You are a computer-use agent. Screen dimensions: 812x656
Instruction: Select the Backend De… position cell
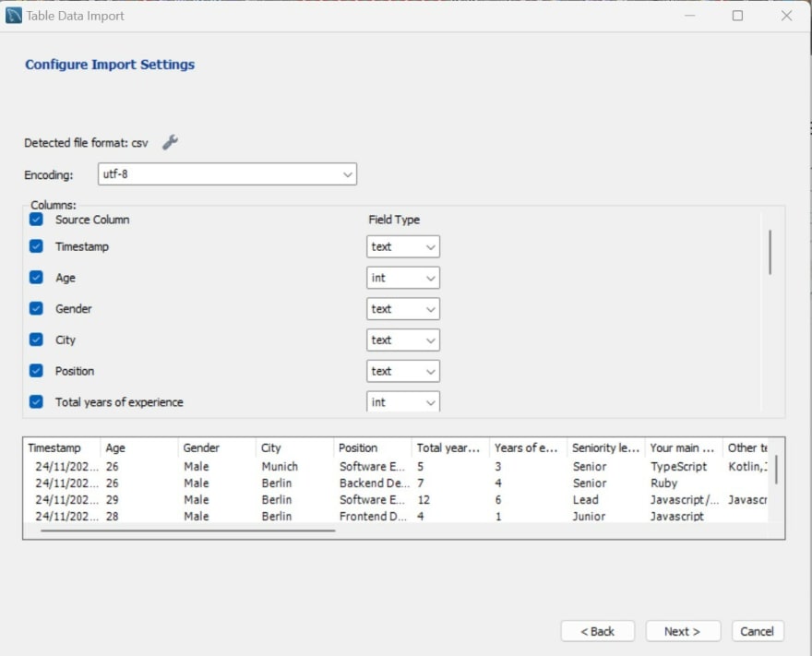[375, 483]
